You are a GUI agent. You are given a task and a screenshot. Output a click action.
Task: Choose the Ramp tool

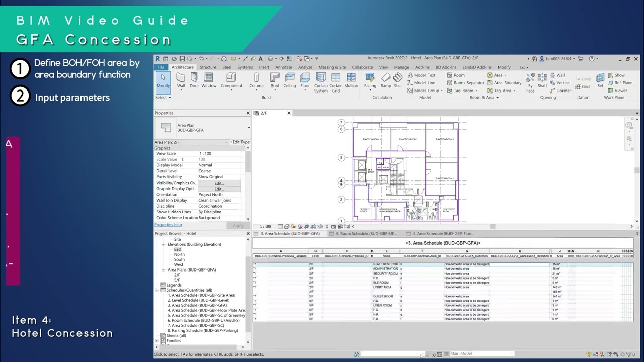386,80
